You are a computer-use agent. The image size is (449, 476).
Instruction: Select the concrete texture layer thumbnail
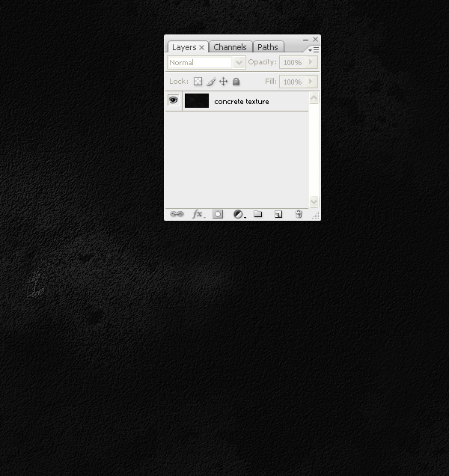tap(197, 100)
